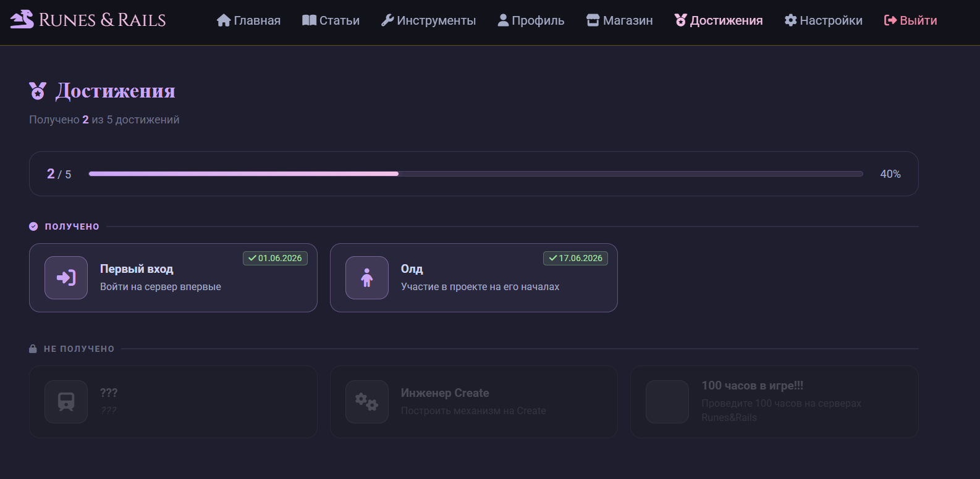Click the large medal icon in the page heading
Screen dimensions: 980x479
(38, 91)
